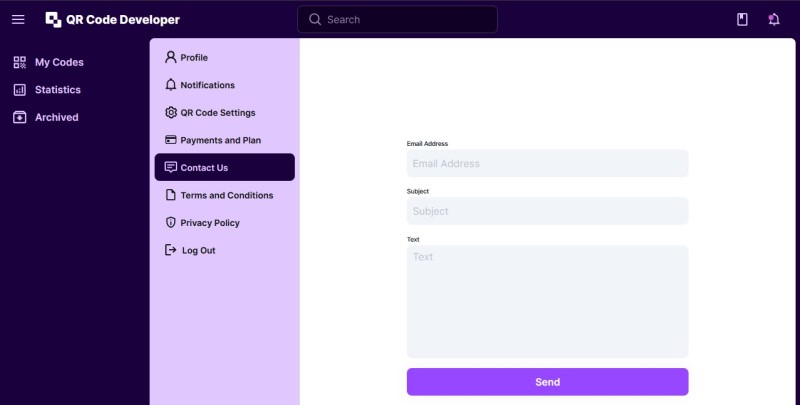Open Payments and Plan

pos(220,140)
